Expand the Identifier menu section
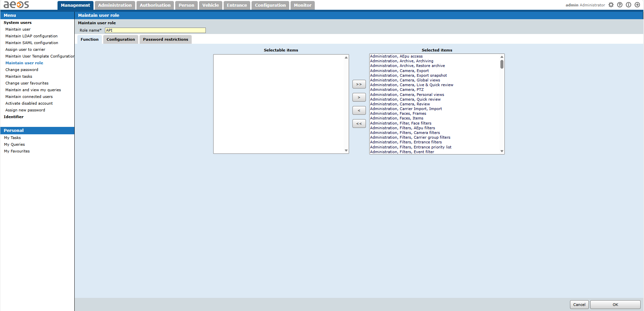644x311 pixels. point(13,117)
